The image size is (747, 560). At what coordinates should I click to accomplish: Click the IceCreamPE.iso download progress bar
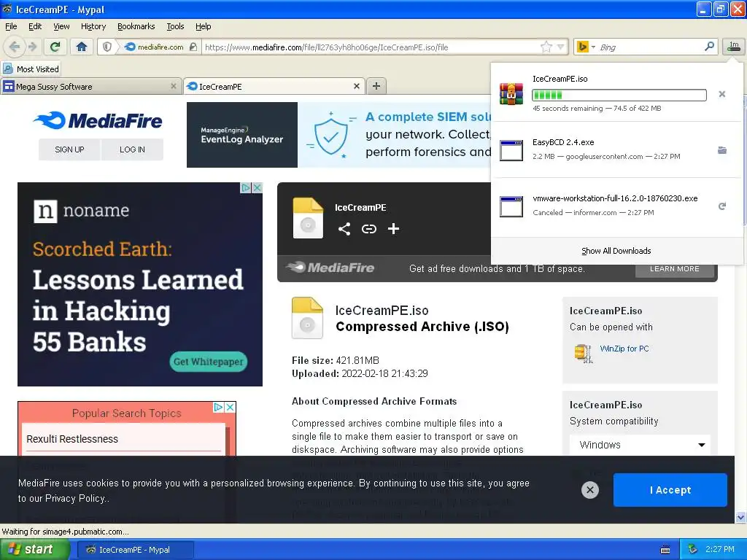(619, 95)
